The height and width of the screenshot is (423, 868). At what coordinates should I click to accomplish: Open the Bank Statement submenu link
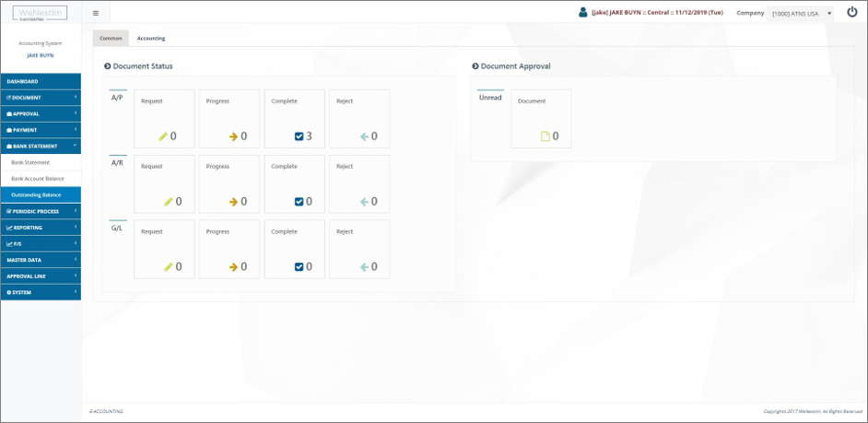[30, 162]
